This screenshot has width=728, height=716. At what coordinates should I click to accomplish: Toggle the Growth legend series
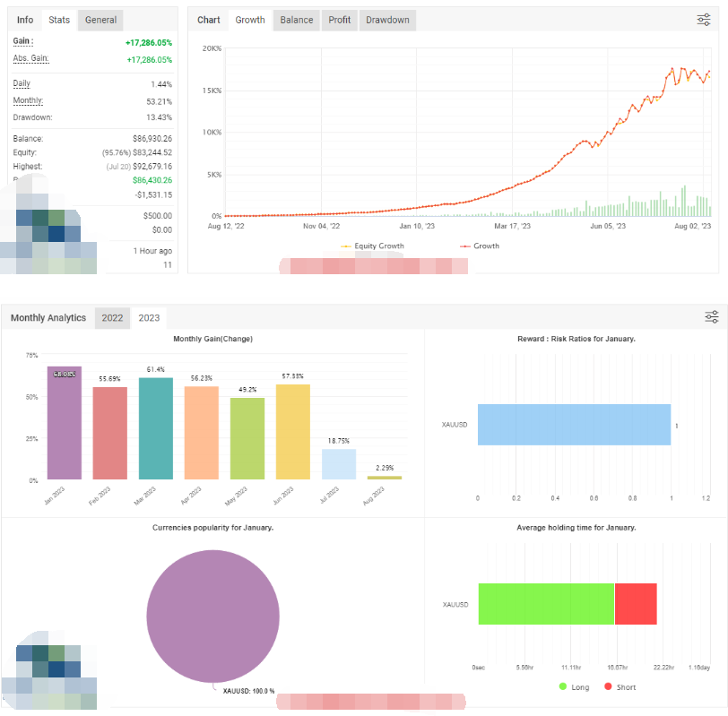click(480, 246)
